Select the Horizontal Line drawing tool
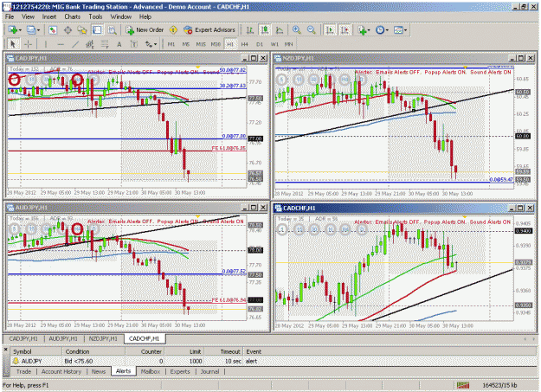Viewport: 541px width, 392px height. (61, 44)
